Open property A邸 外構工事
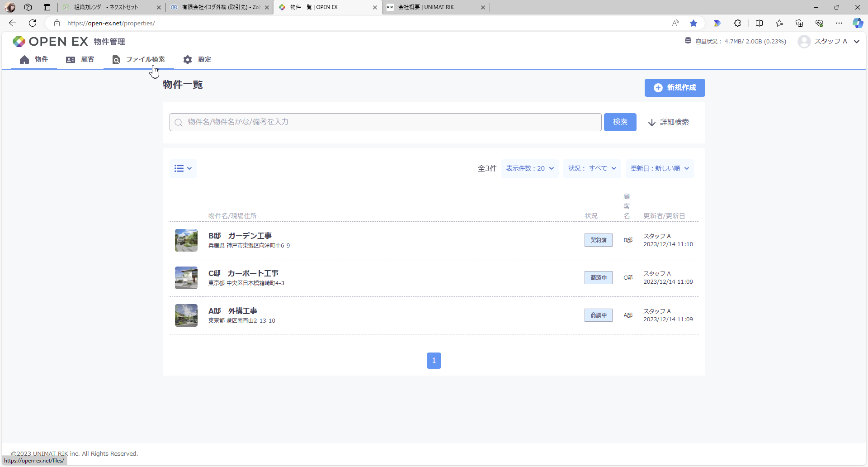 pos(233,311)
